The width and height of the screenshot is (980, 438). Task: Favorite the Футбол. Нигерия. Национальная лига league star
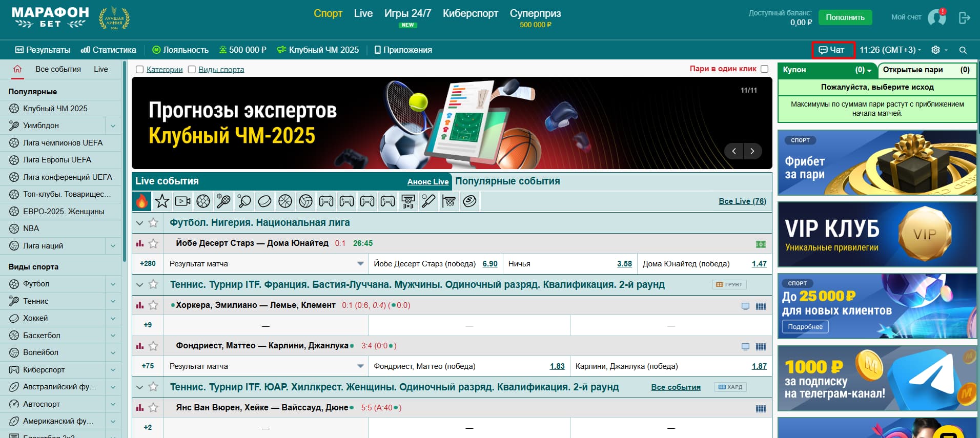pyautogui.click(x=153, y=223)
